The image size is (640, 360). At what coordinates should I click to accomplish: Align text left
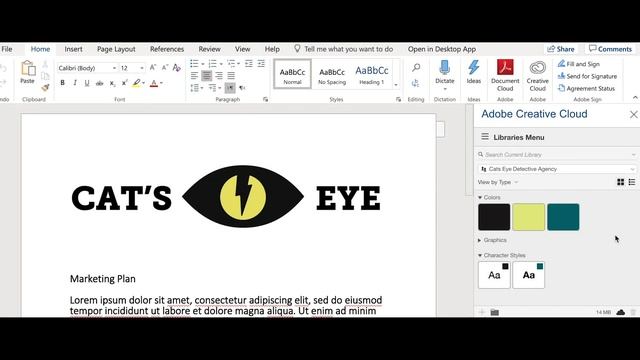(x=194, y=76)
